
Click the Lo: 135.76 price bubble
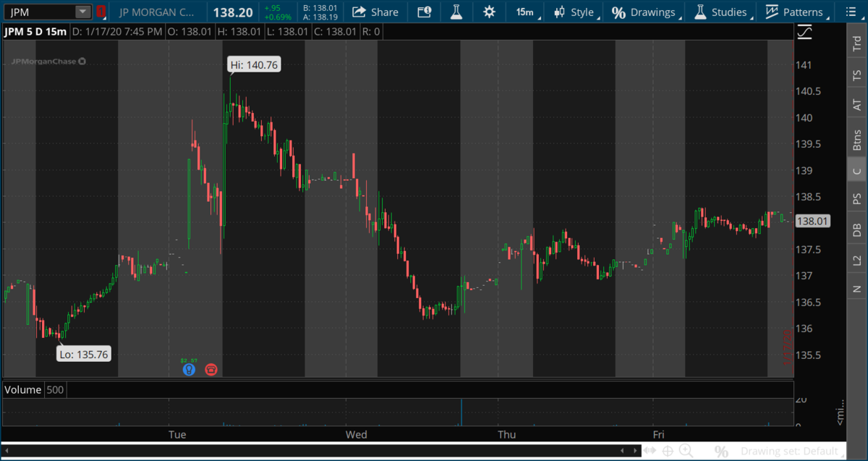pyautogui.click(x=84, y=354)
